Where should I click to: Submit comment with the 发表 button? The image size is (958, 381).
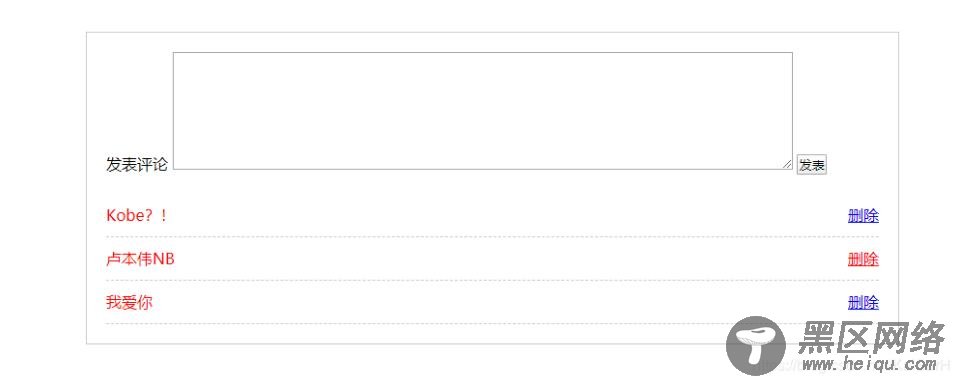(x=812, y=165)
